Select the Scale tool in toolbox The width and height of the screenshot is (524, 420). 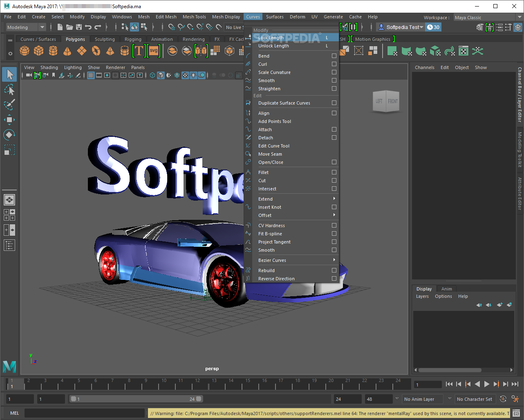coord(9,150)
